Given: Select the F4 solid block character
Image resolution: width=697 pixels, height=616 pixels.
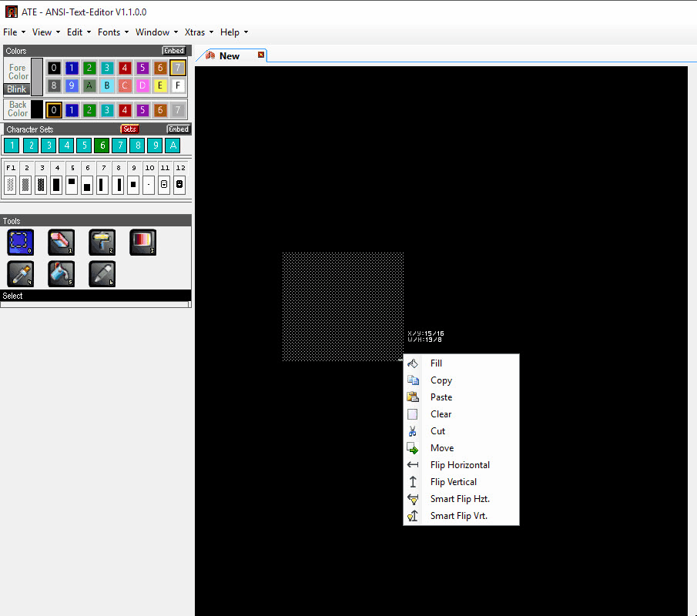Looking at the screenshot, I should (x=55, y=185).
